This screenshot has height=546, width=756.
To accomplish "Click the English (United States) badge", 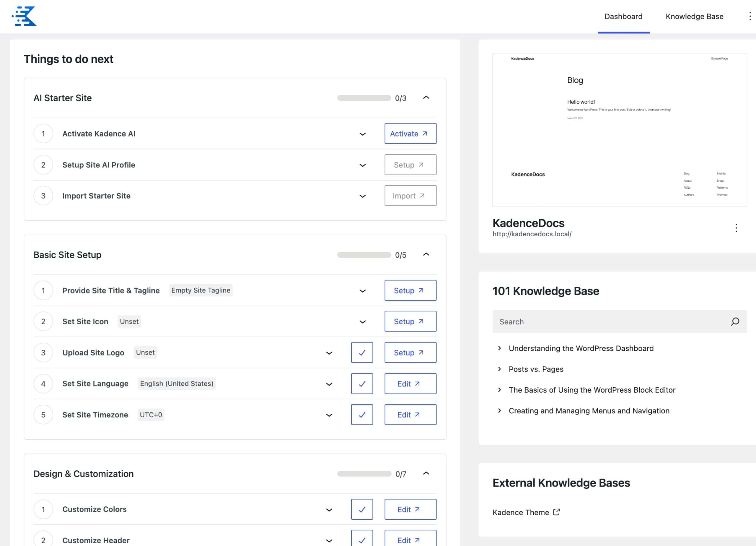I will click(177, 383).
